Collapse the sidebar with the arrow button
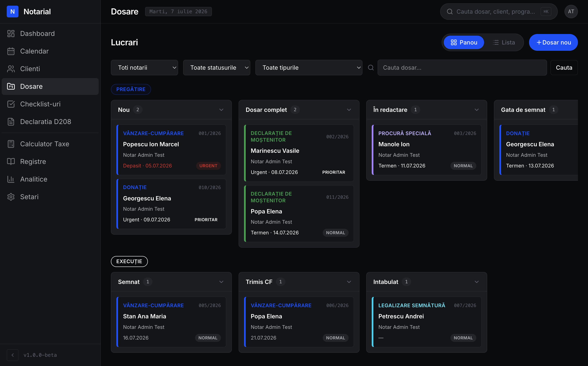 (x=13, y=355)
